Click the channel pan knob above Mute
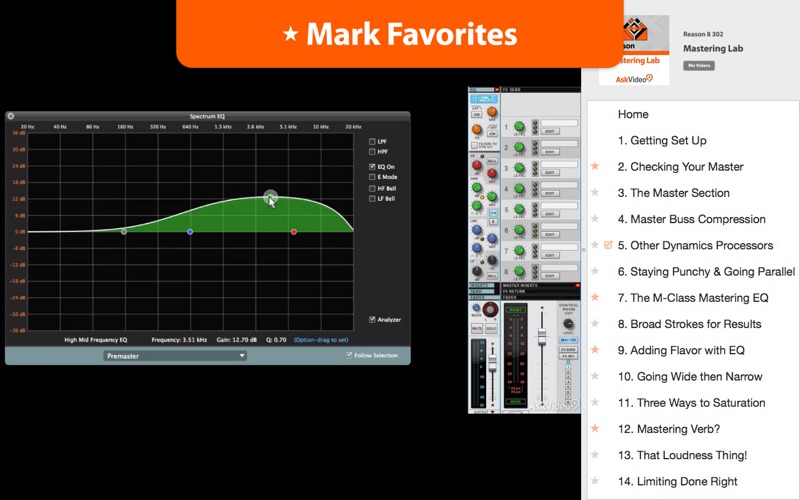Image resolution: width=800 pixels, height=500 pixels. [x=490, y=310]
